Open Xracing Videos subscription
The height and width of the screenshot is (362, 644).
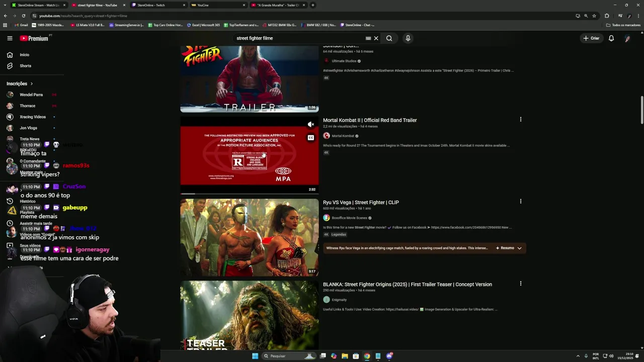32,117
